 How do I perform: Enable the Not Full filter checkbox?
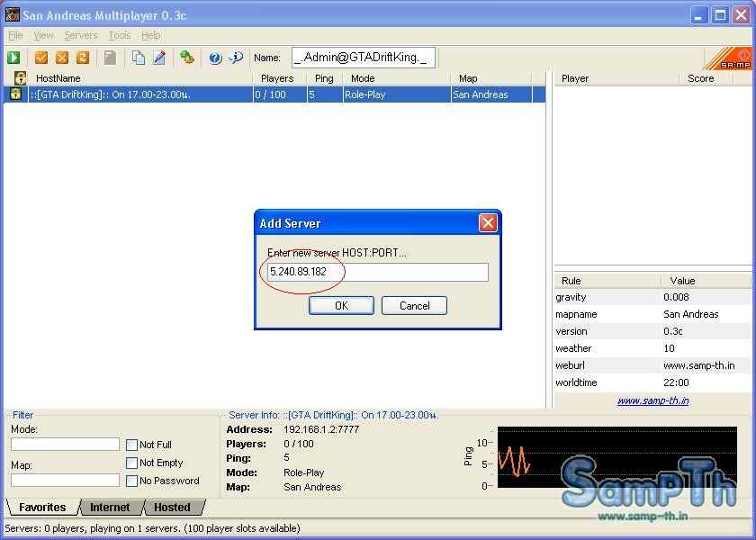pos(131,445)
